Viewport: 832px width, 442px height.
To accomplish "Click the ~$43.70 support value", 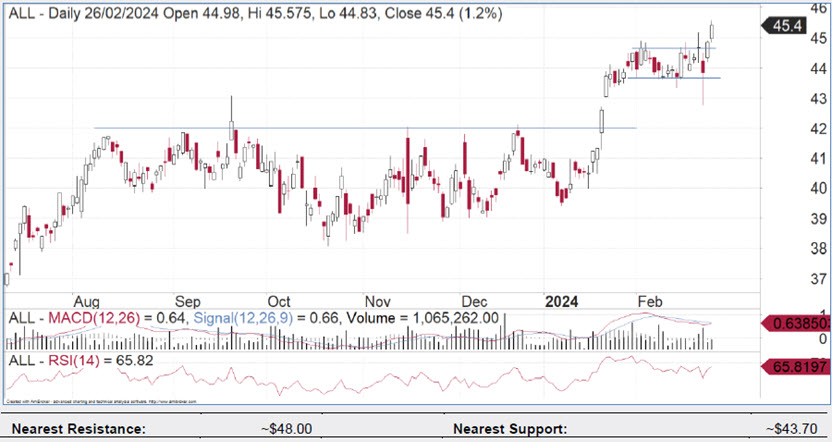I will point(792,429).
